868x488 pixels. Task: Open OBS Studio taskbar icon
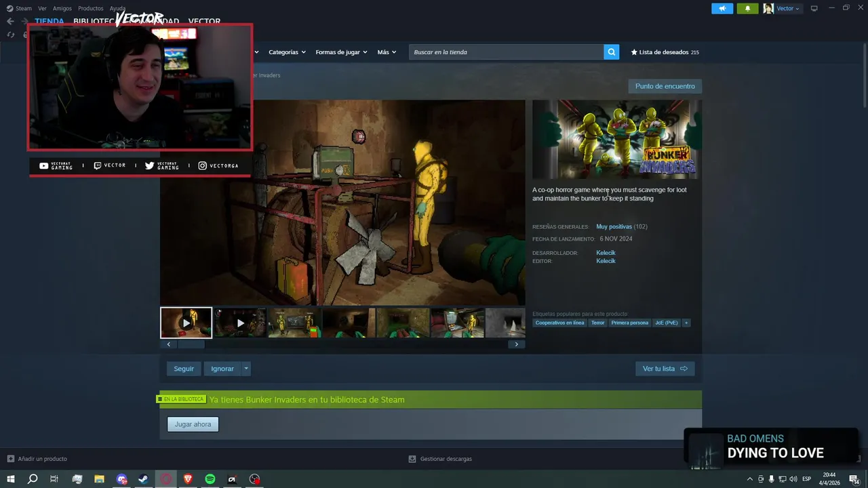pos(254,479)
